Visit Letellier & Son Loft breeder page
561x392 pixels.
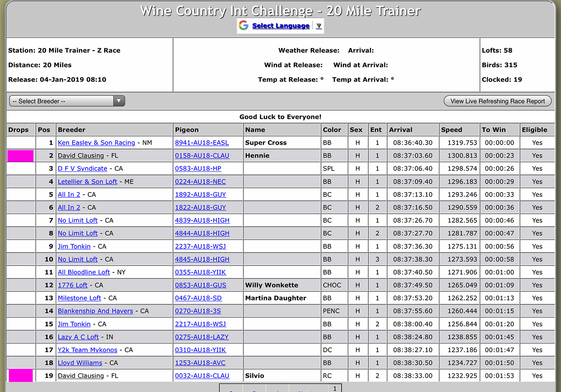(87, 182)
